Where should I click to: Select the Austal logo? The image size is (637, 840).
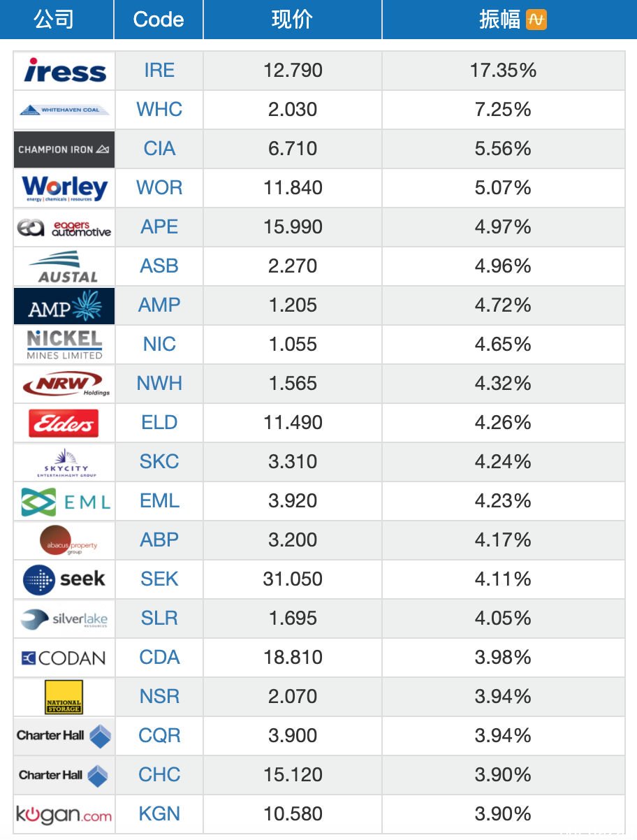pyautogui.click(x=64, y=266)
